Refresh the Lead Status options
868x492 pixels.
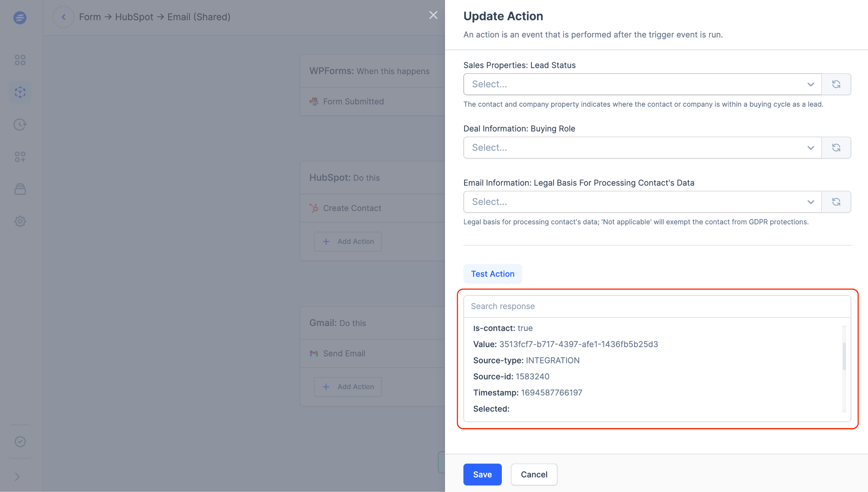click(x=836, y=84)
